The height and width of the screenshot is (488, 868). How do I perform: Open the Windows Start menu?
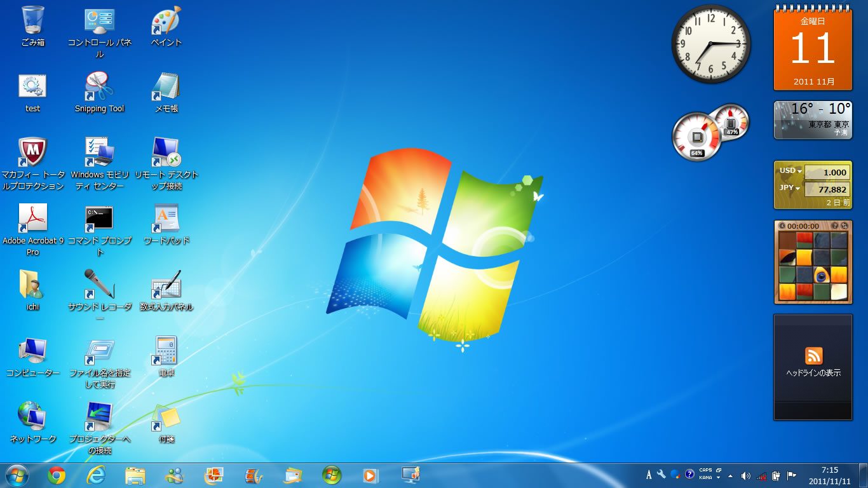[17, 475]
